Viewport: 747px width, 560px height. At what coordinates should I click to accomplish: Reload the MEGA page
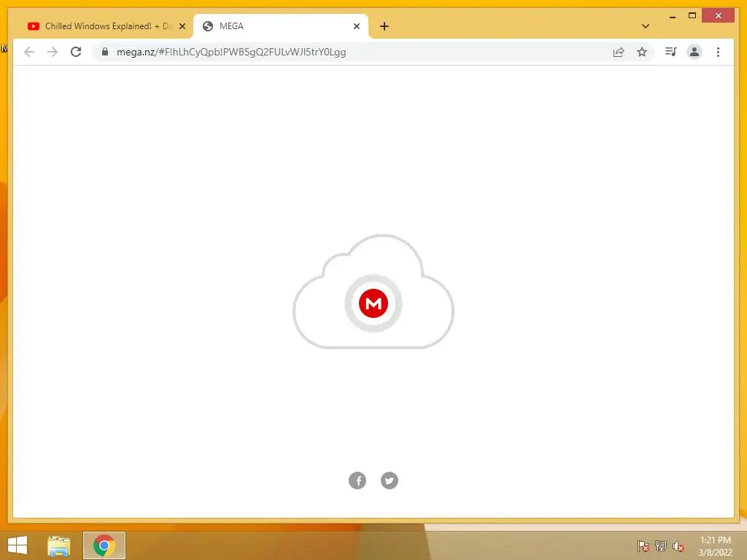76,52
